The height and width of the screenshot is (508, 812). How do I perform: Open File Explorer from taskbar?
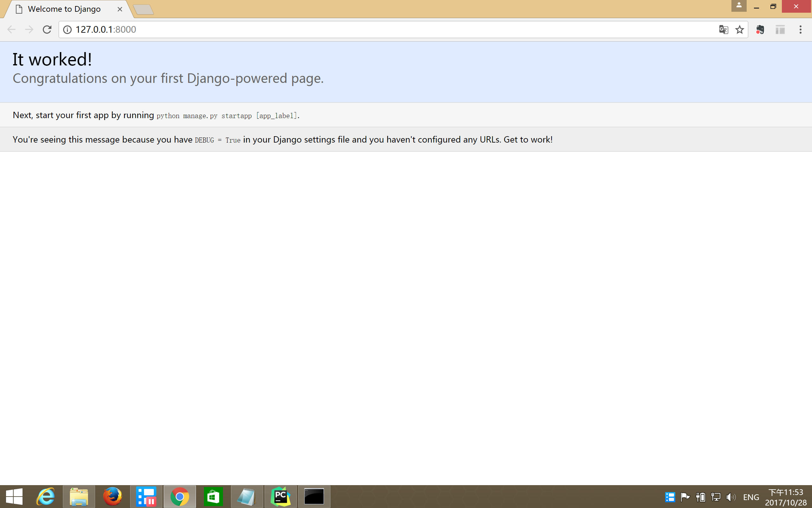79,497
